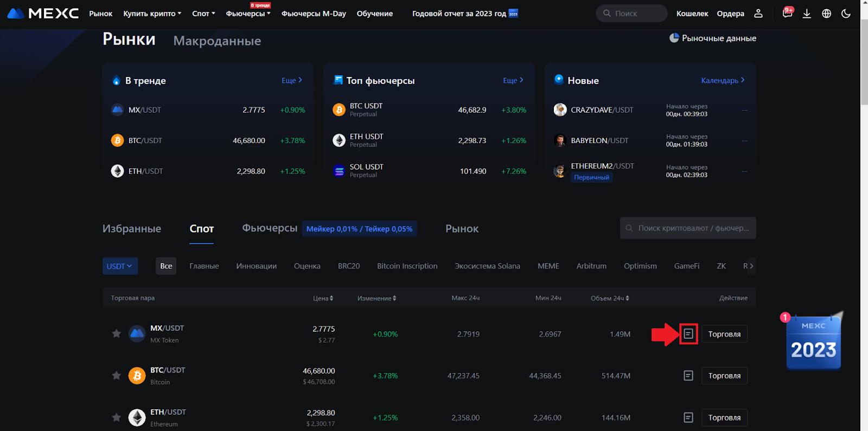This screenshot has width=868, height=431.
Task: Open details icon for MX/USDT row
Action: click(688, 334)
